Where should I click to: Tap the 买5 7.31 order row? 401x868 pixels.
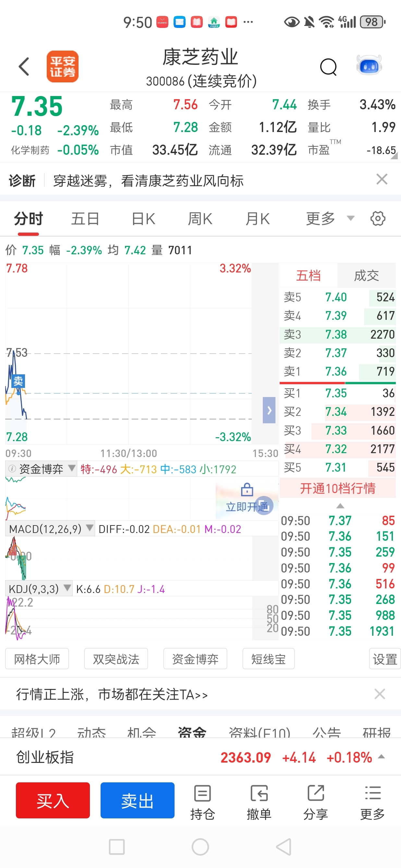pyautogui.click(x=338, y=467)
